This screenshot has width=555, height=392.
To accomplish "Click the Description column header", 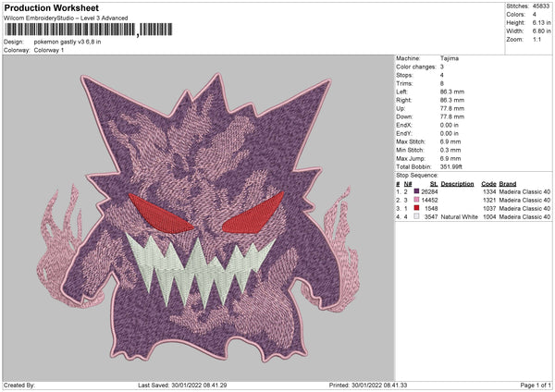I will (x=457, y=183).
